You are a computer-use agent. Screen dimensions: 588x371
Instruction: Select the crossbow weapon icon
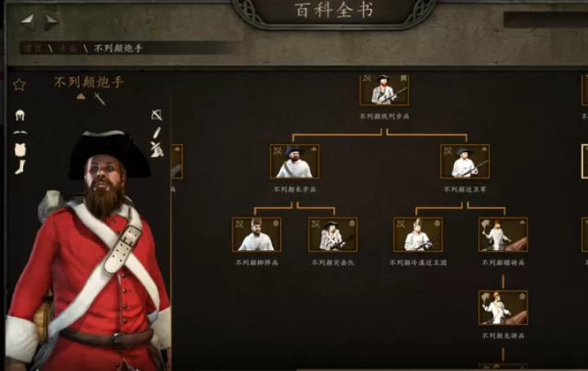pos(157,114)
